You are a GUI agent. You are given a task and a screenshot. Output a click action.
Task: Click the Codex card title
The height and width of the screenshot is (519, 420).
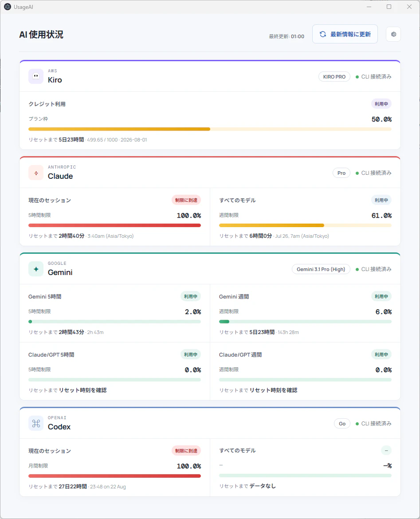tap(59, 427)
